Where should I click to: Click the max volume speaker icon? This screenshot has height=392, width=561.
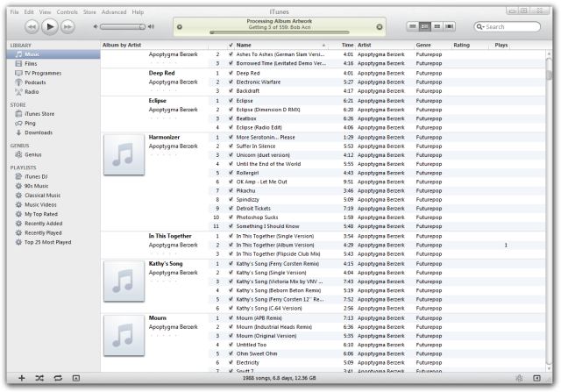152,26
